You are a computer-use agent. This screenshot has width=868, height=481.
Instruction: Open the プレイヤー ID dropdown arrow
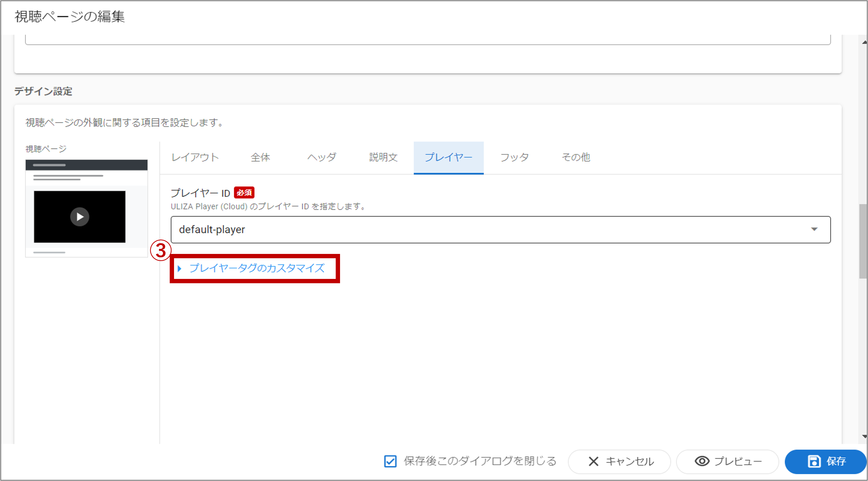point(814,229)
